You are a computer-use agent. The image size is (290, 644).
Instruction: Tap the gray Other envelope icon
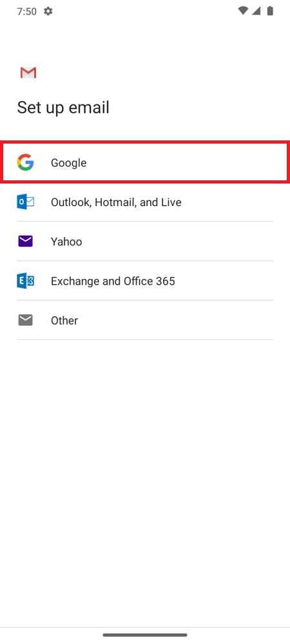click(26, 320)
